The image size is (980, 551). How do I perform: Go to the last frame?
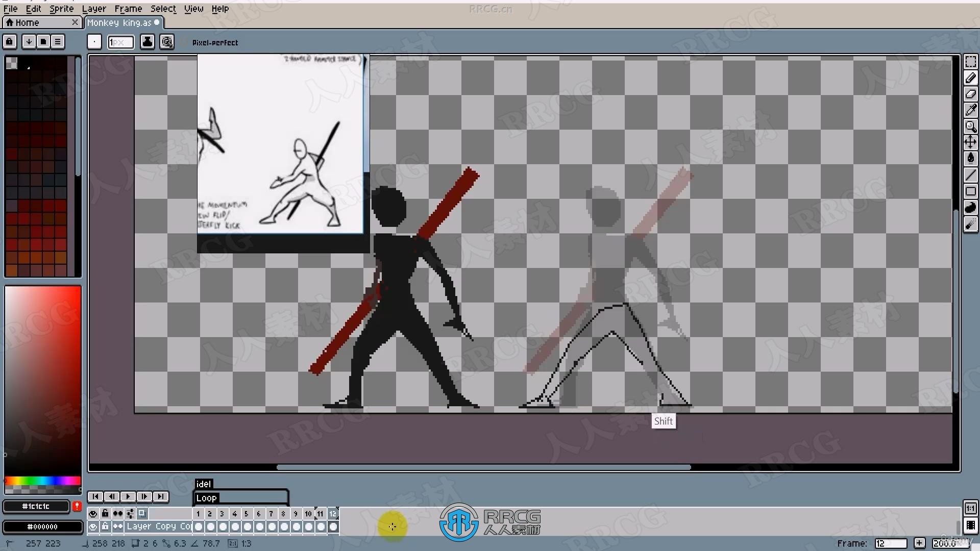click(x=161, y=496)
